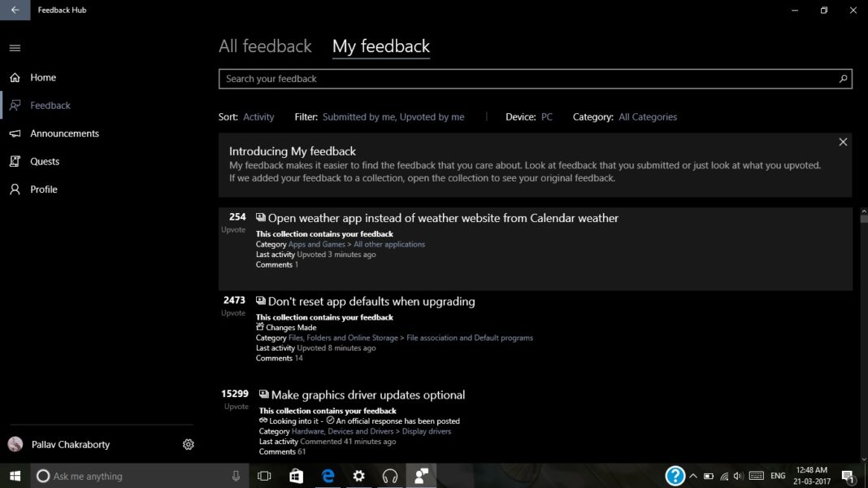Open the Category All Categories dropdown
The height and width of the screenshot is (488, 868).
point(647,117)
